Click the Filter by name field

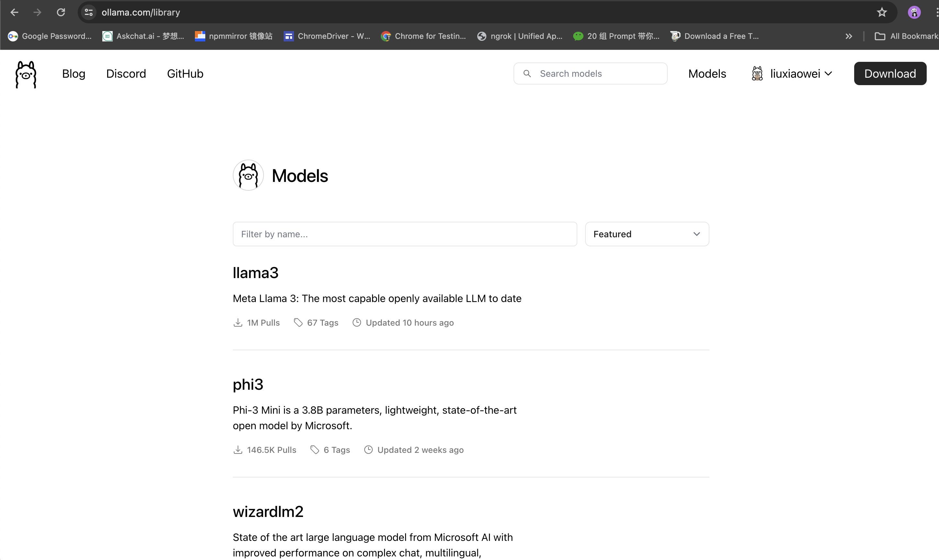tap(405, 234)
